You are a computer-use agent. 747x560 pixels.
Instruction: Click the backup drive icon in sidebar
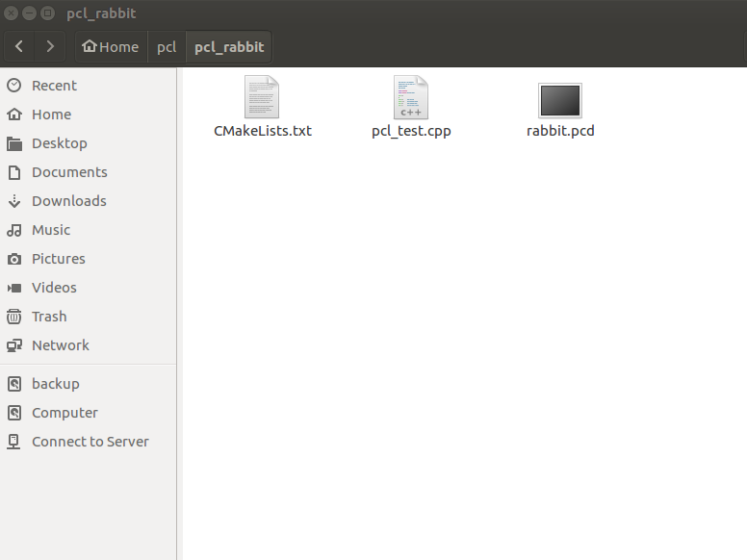pyautogui.click(x=14, y=384)
